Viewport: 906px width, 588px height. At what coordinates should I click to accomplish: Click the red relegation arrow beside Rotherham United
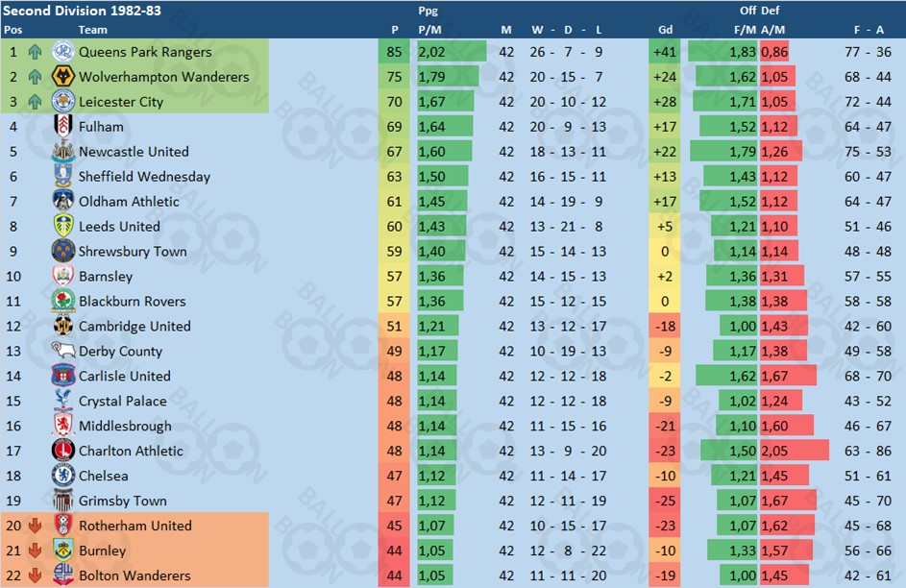click(36, 526)
